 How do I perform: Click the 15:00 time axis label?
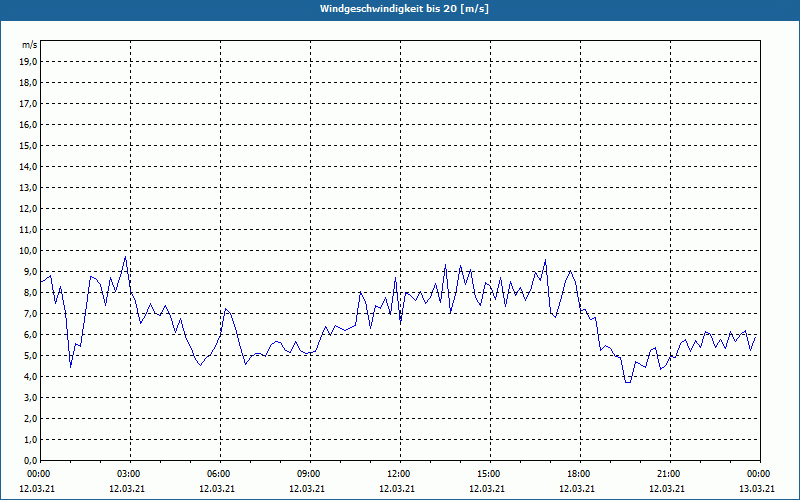coord(490,474)
